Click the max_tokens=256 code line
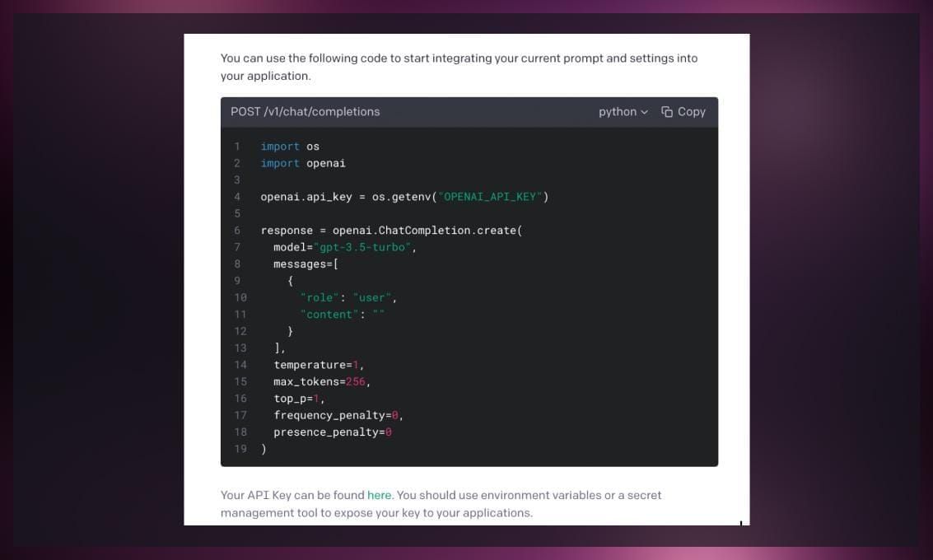933x560 pixels. (x=322, y=381)
